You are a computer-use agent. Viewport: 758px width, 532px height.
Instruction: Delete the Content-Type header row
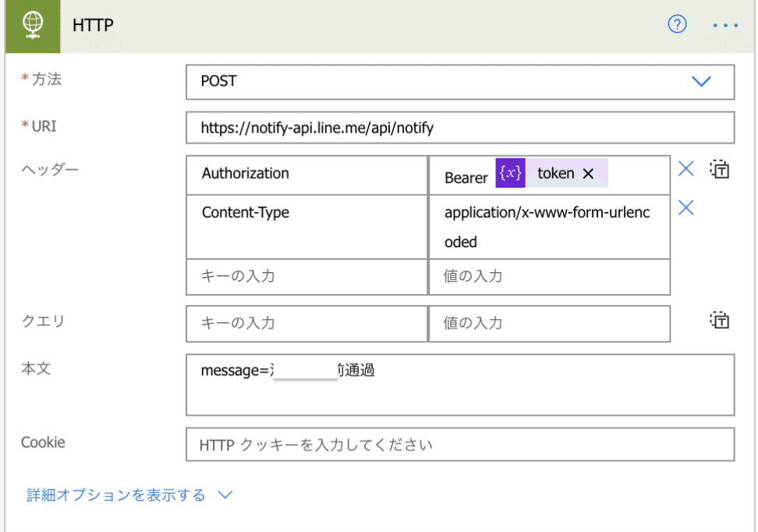coord(685,207)
